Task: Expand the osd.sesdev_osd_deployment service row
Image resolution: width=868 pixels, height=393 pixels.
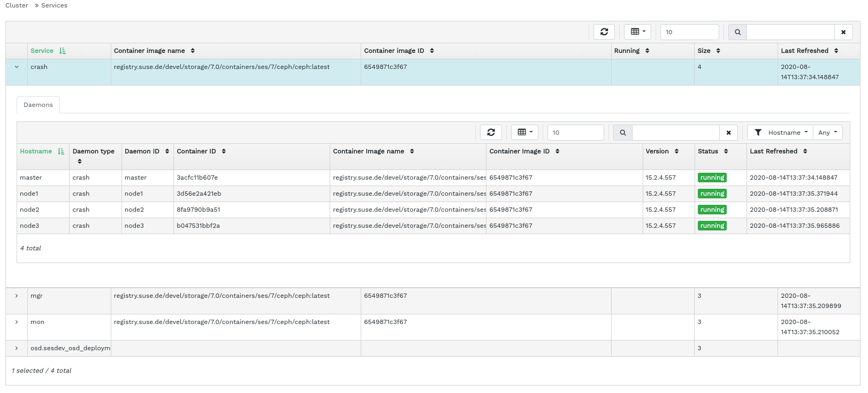Action: coord(17,348)
